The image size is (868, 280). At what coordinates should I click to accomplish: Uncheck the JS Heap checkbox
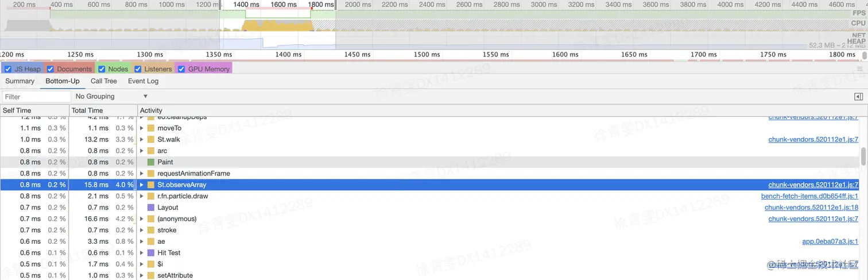[x=8, y=69]
